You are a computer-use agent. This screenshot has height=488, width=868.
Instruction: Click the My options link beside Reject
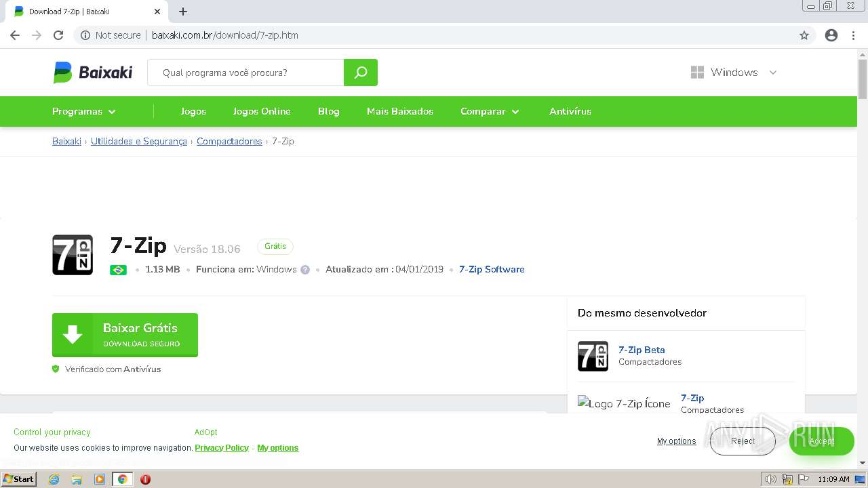click(676, 441)
